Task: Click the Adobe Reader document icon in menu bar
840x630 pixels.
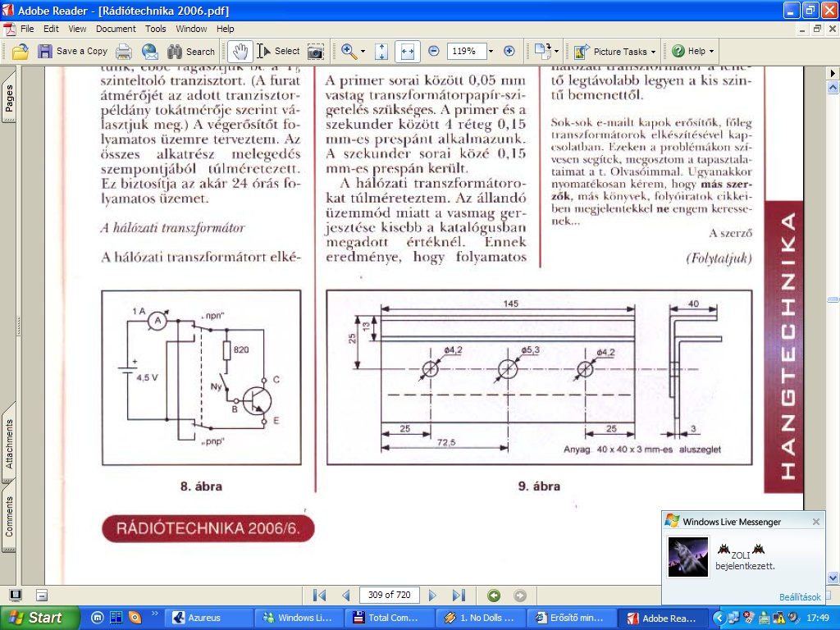Action: tap(9, 29)
